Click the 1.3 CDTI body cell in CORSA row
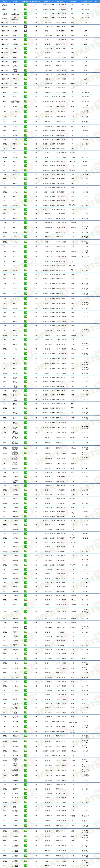Viewport: 100px width, 868px height. tap(73, 627)
